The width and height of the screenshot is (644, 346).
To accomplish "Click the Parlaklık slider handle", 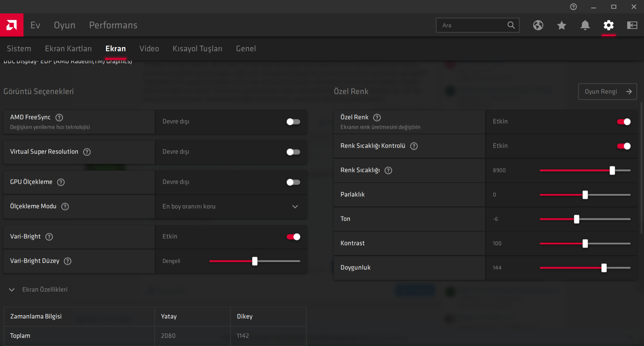I will click(585, 195).
